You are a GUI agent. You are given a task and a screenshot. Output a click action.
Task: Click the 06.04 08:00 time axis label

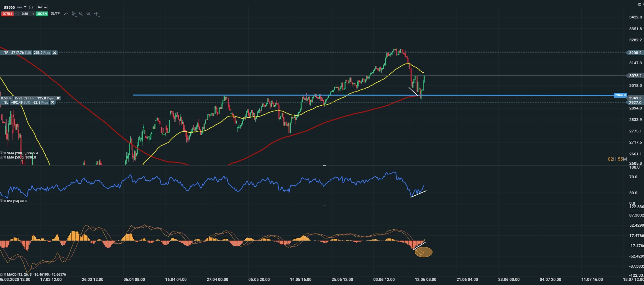(134, 279)
